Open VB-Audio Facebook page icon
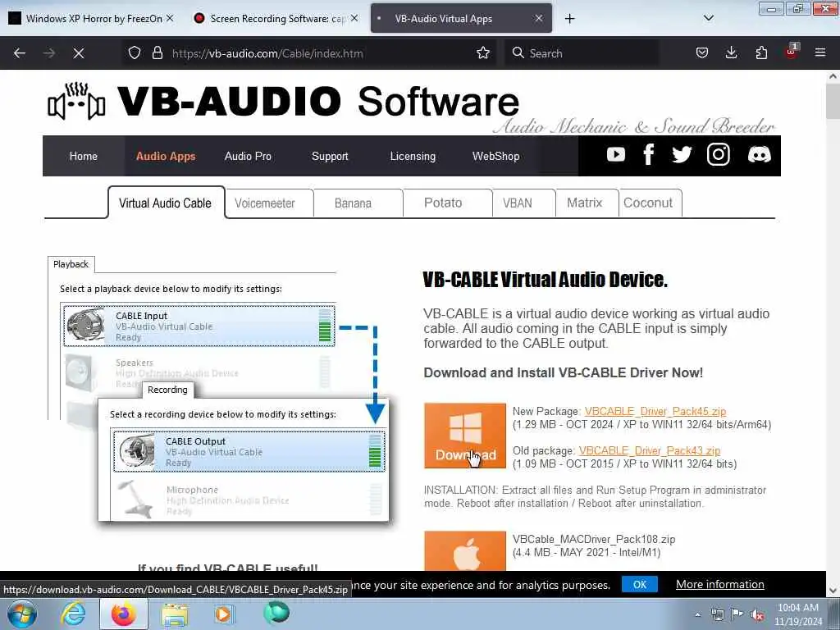Screen dimensions: 840x630 (x=648, y=155)
